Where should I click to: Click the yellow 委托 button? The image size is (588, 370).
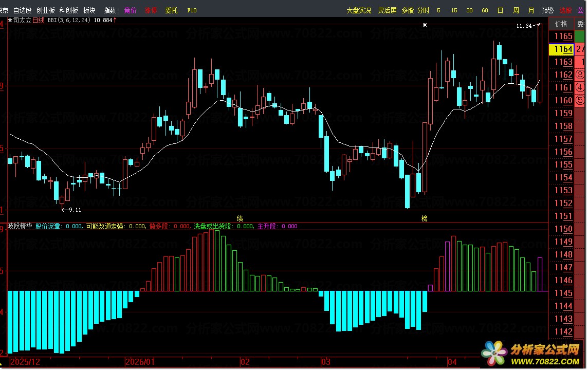[x=171, y=10]
